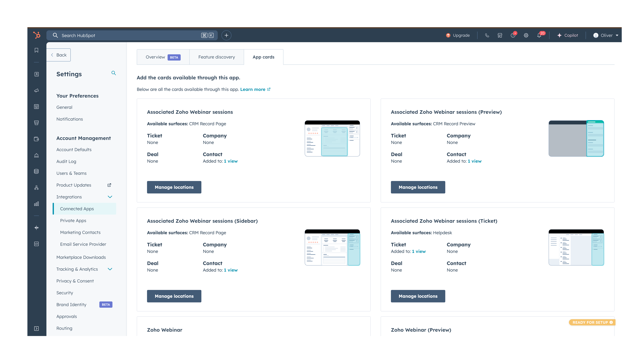Expand the collapsed sidebar arrow icon
The width and height of the screenshot is (644, 362).
pyautogui.click(x=36, y=328)
